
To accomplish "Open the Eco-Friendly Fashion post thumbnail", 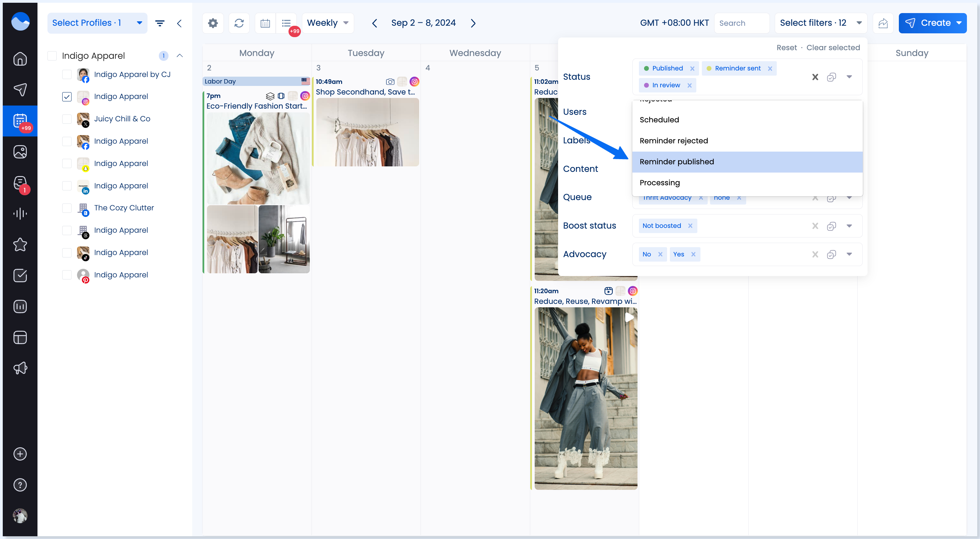I will [x=258, y=158].
